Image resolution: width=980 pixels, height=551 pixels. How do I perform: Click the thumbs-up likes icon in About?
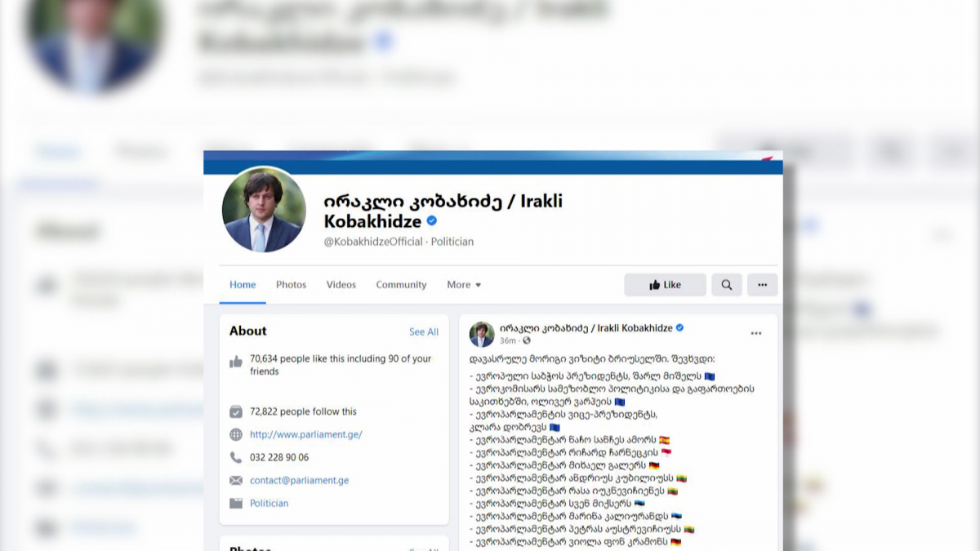[236, 361]
